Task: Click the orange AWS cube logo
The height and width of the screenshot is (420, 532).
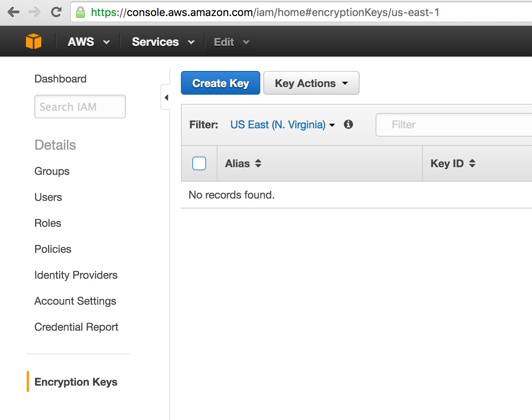Action: click(34, 41)
